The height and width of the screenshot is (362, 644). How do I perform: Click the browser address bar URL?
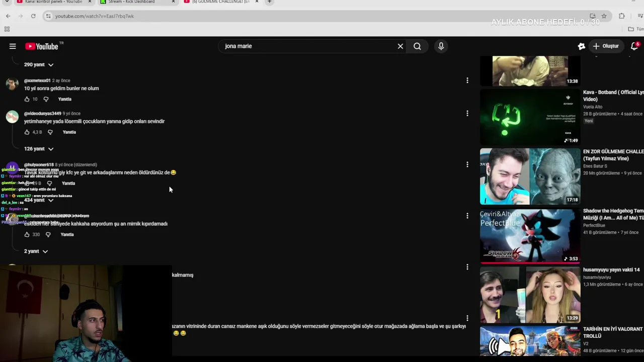pos(95,16)
